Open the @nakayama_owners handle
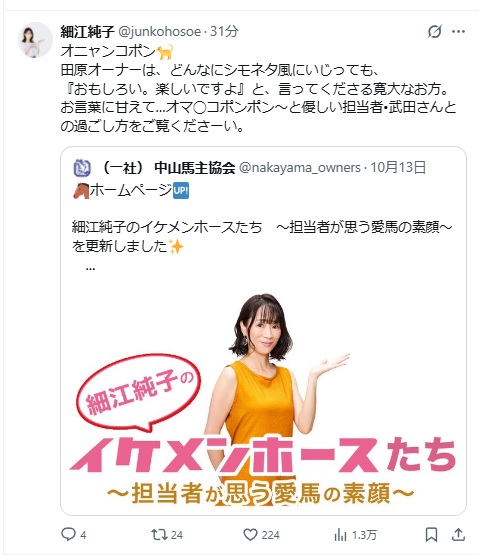479x555 pixels. click(x=300, y=167)
